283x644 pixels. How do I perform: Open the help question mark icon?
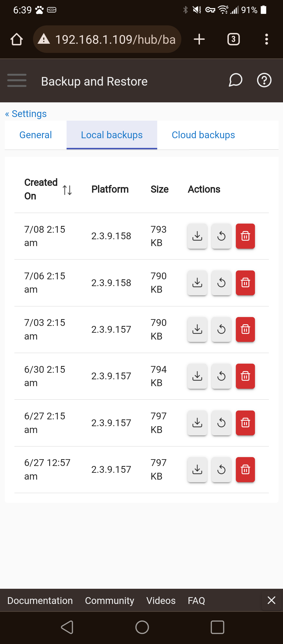[x=264, y=80]
